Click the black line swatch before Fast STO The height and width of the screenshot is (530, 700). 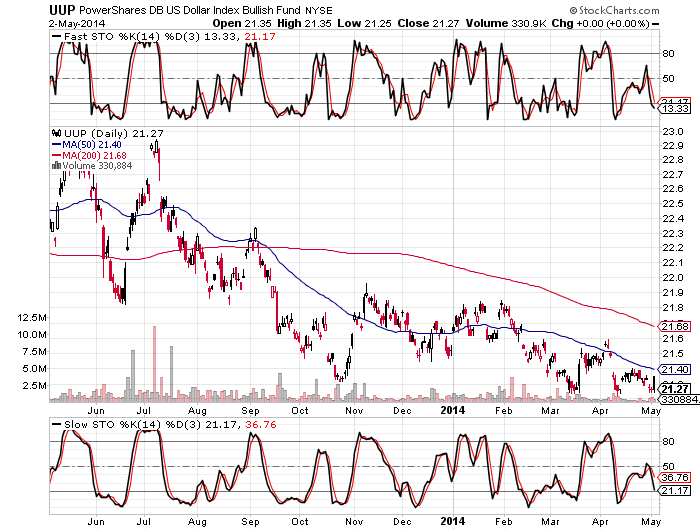pyautogui.click(x=57, y=37)
